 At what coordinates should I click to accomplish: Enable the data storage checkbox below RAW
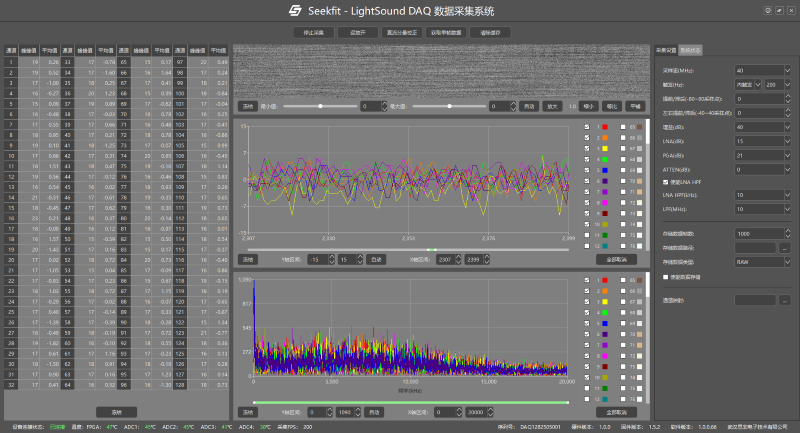665,277
